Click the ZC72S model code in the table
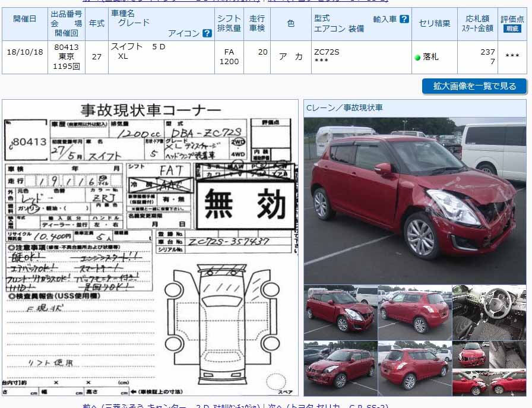The height and width of the screenshot is (408, 532). point(327,52)
